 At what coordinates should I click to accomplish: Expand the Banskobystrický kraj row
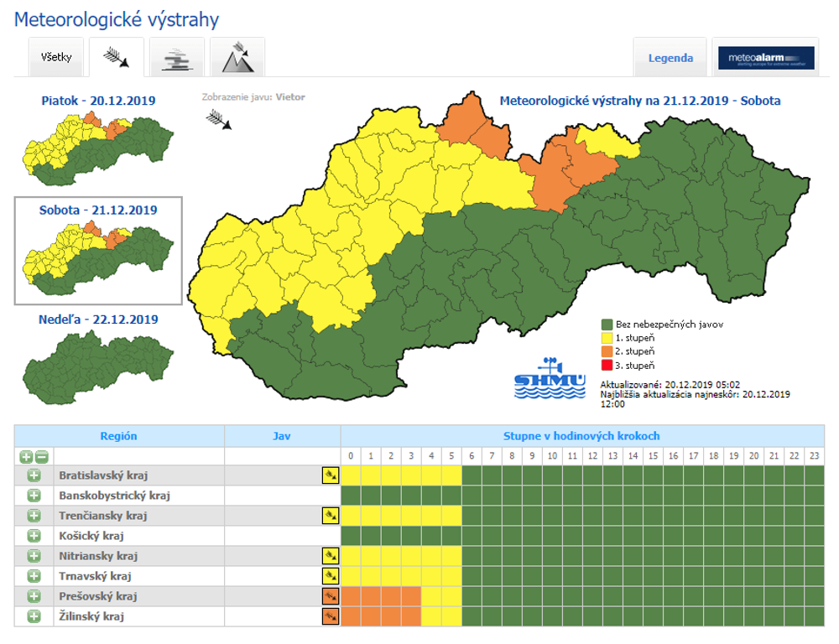pyautogui.click(x=34, y=496)
